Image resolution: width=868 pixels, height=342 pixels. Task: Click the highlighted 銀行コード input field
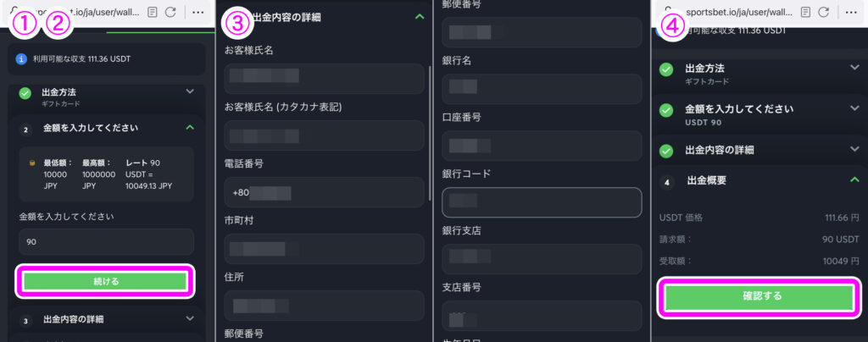[542, 202]
